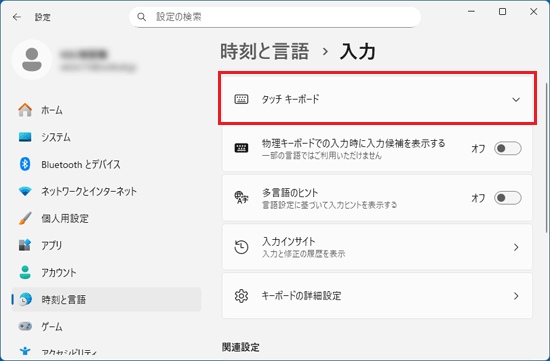
Task: Close the settings window
Action: 534,12
